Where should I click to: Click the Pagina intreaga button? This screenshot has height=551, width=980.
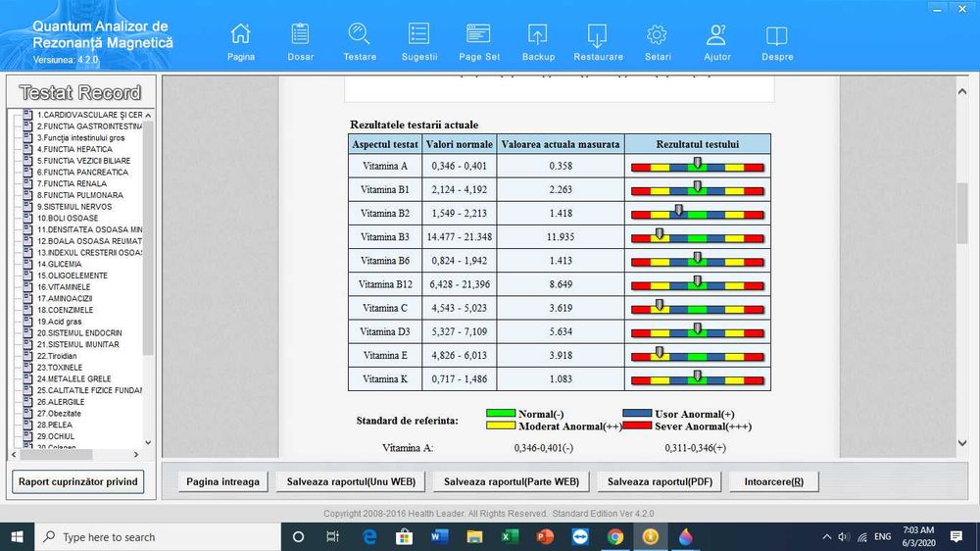222,481
